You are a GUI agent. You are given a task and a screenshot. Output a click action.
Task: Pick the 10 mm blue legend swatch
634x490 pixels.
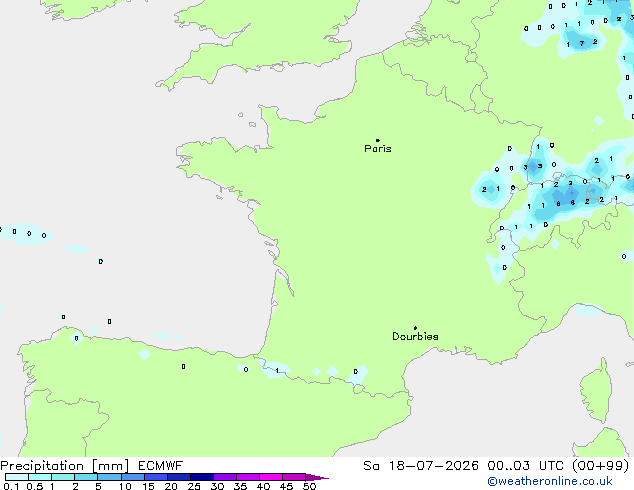click(133, 477)
